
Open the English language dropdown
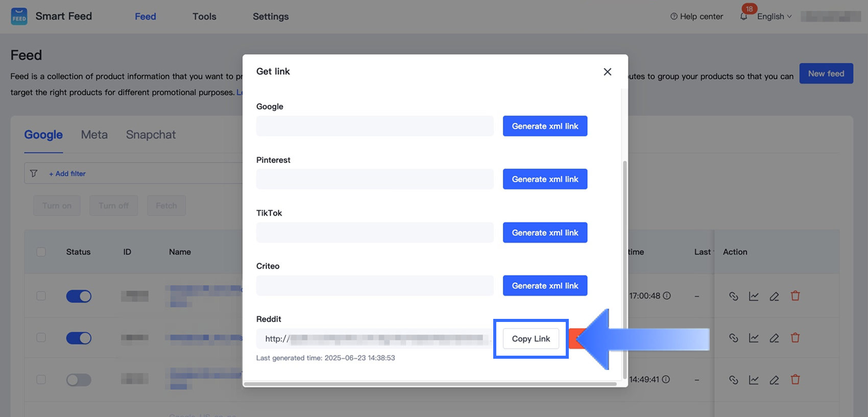coord(774,16)
